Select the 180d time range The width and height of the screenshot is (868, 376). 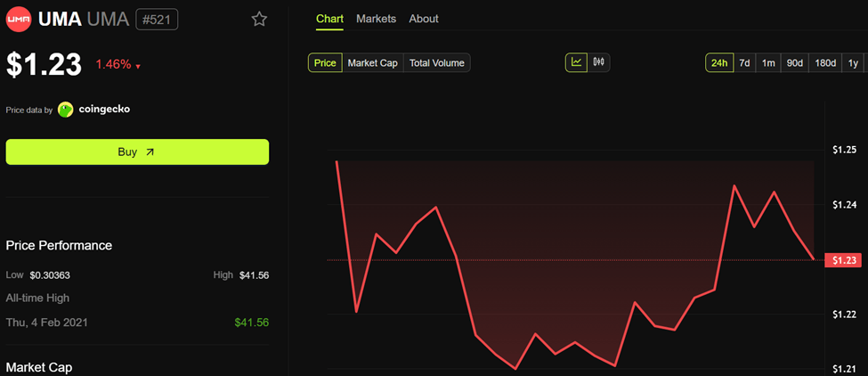click(825, 63)
